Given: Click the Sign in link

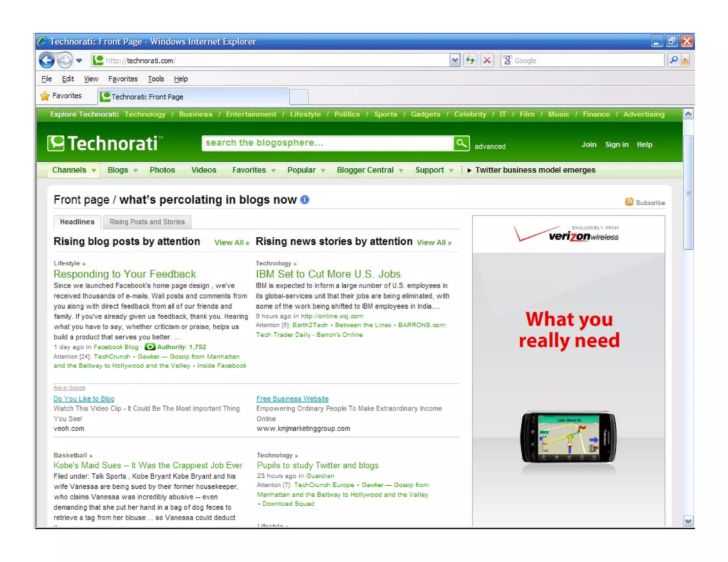Looking at the screenshot, I should coord(617,145).
